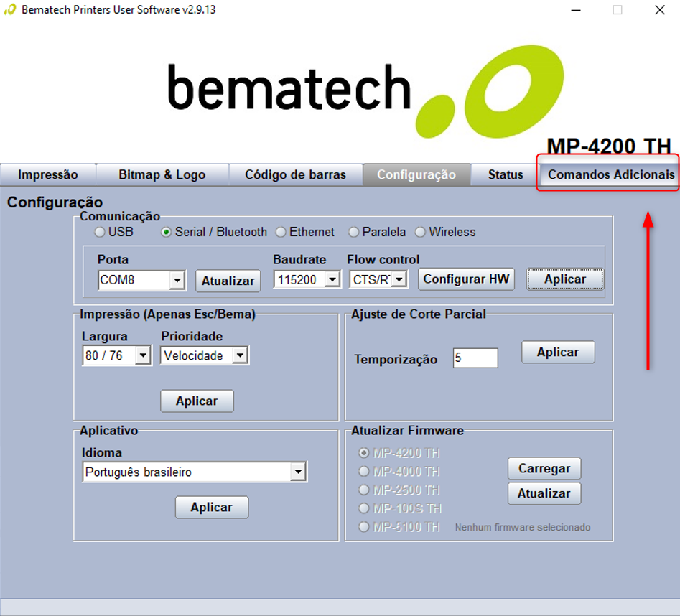Open the Impressão tab
The width and height of the screenshot is (680, 616).
pos(47,174)
